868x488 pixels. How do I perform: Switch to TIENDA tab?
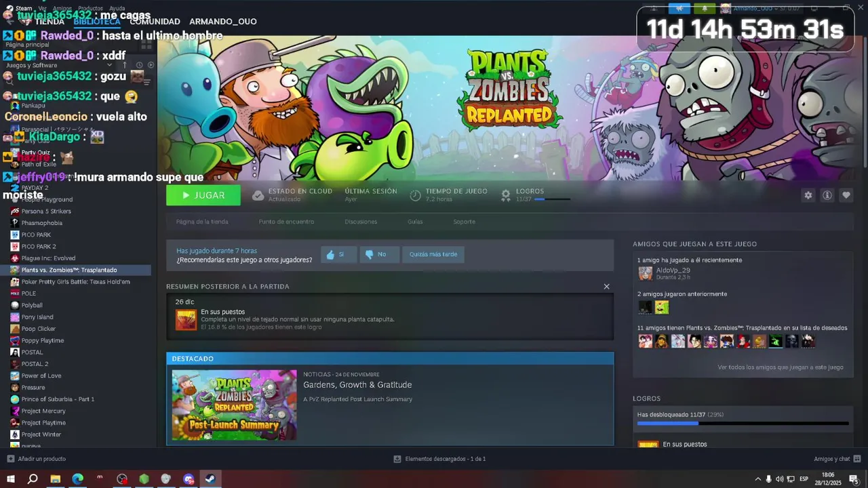click(x=50, y=22)
